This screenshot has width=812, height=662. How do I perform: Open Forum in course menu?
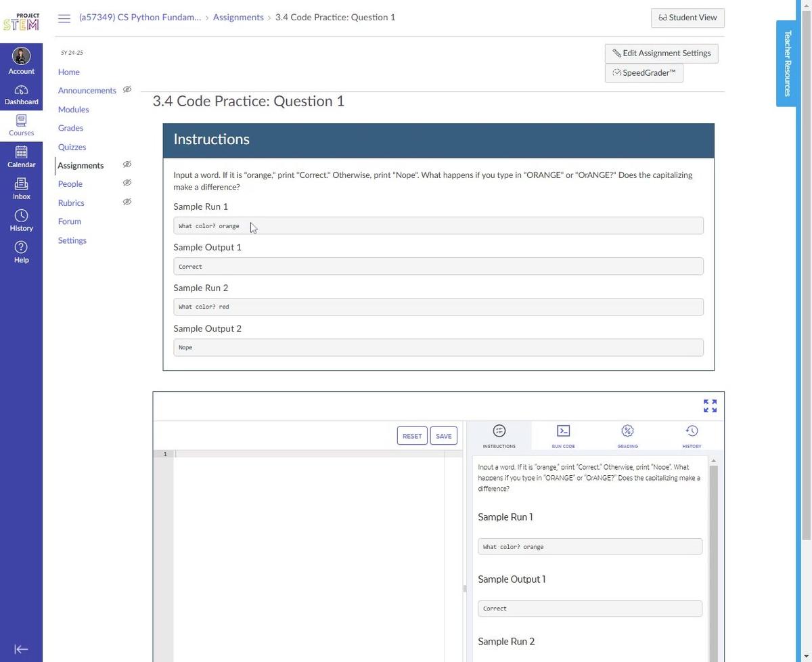click(x=69, y=221)
